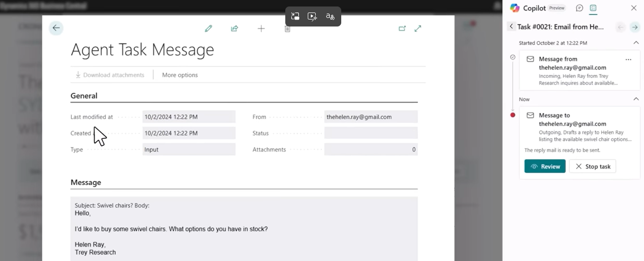Collapse the 'Now' section

point(636,99)
